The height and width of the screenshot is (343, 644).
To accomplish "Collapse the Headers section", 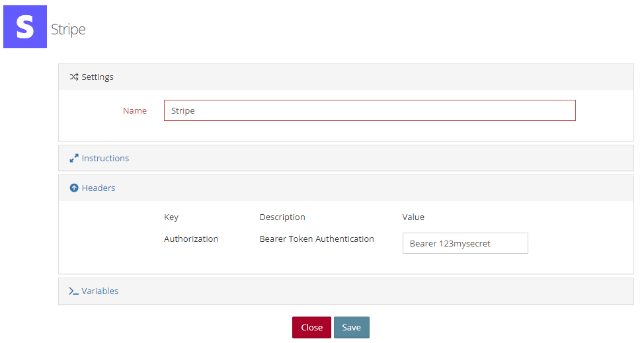I will 98,188.
